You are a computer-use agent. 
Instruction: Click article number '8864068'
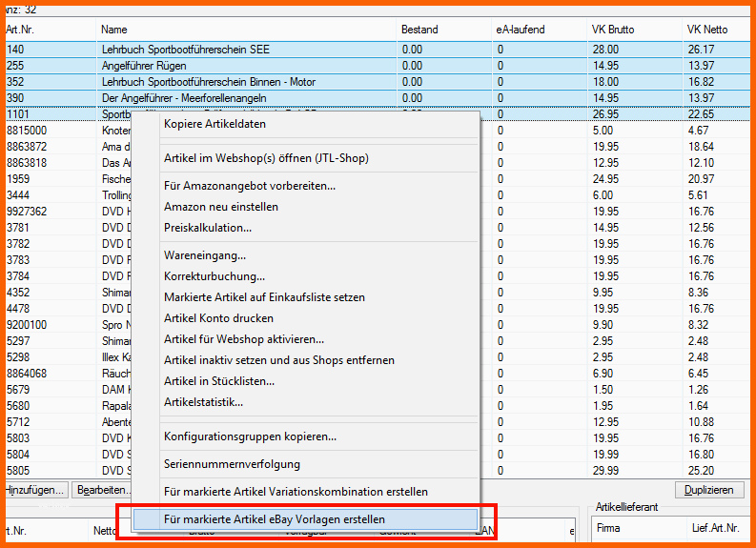27,374
